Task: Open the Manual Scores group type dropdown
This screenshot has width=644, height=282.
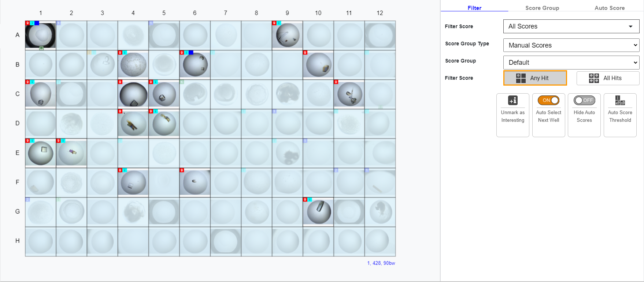Action: (571, 45)
